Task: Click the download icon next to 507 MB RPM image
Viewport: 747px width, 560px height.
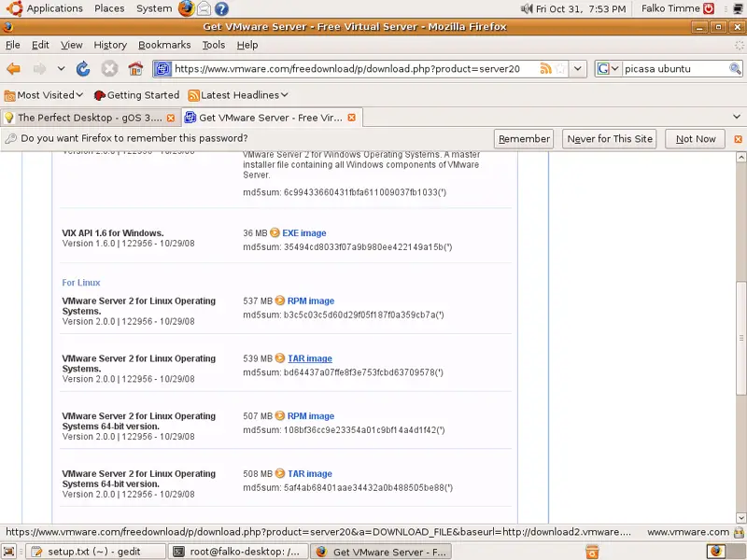Action: [x=280, y=415]
